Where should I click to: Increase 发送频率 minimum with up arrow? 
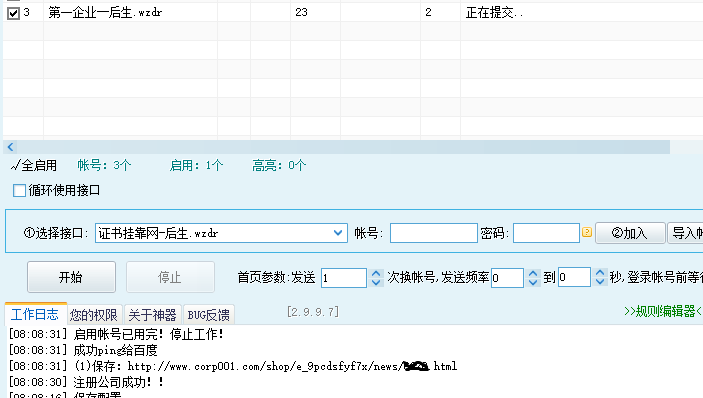click(533, 273)
